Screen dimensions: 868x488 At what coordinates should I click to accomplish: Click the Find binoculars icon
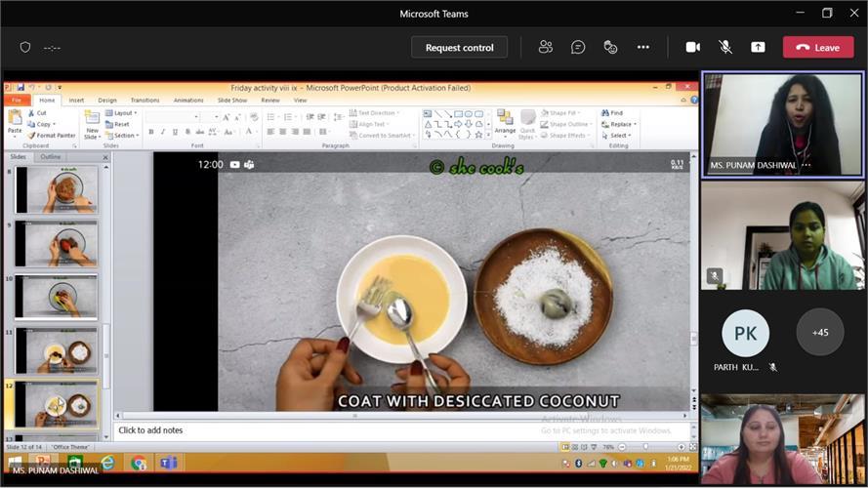[605, 113]
